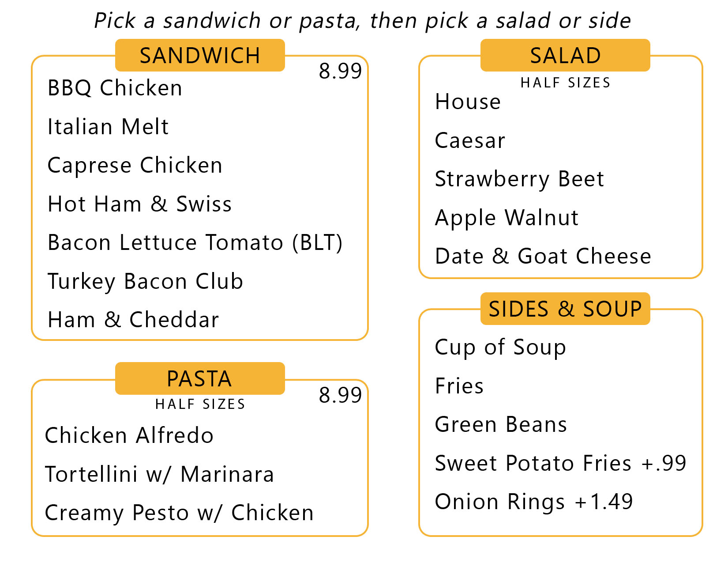Select the BBQ Chicken sandwich
This screenshot has height=563, width=728.
115,88
